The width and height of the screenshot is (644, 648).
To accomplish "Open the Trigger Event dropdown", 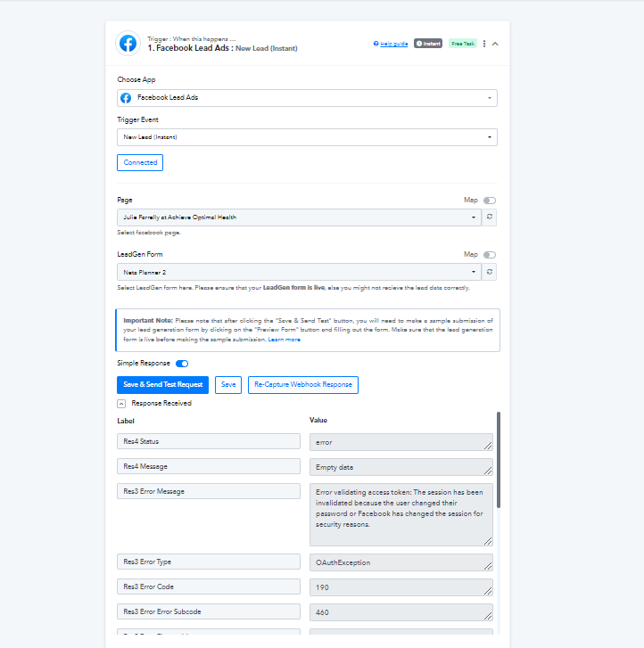I will tap(307, 137).
